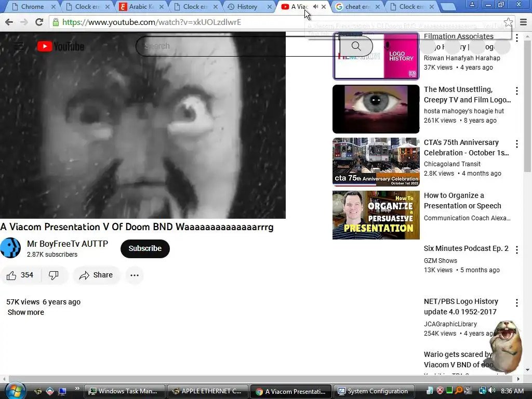Click the YouTube logo

61,46
